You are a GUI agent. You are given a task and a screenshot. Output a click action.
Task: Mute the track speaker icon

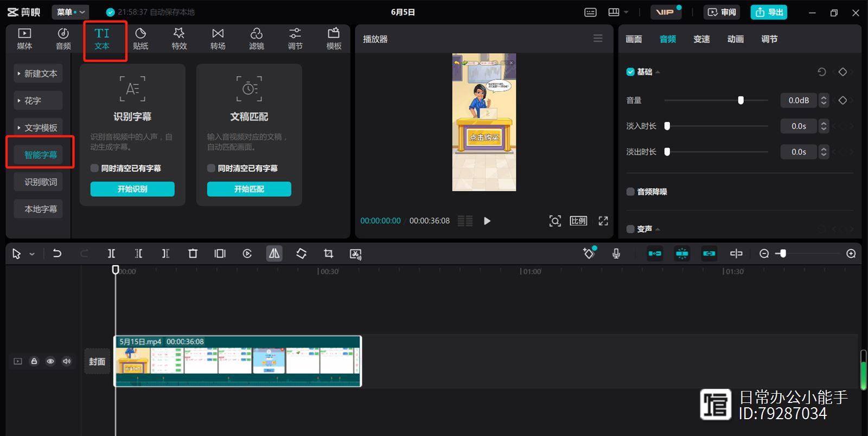click(x=67, y=361)
